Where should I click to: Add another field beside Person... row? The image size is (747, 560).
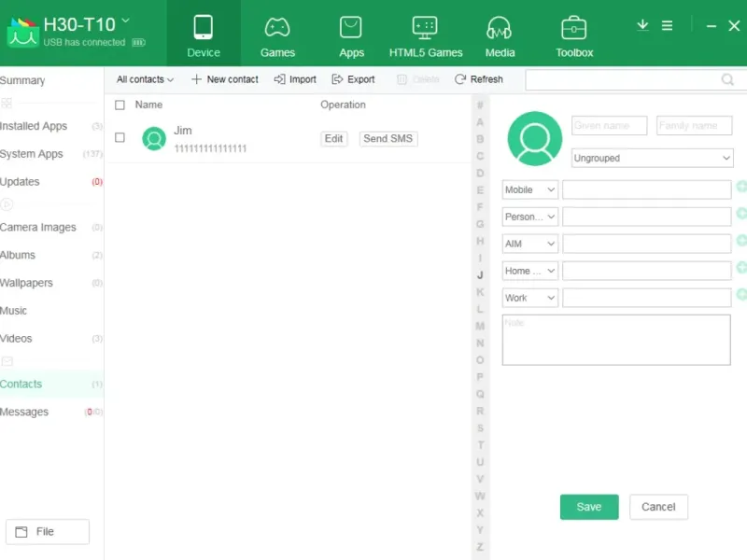tap(741, 214)
